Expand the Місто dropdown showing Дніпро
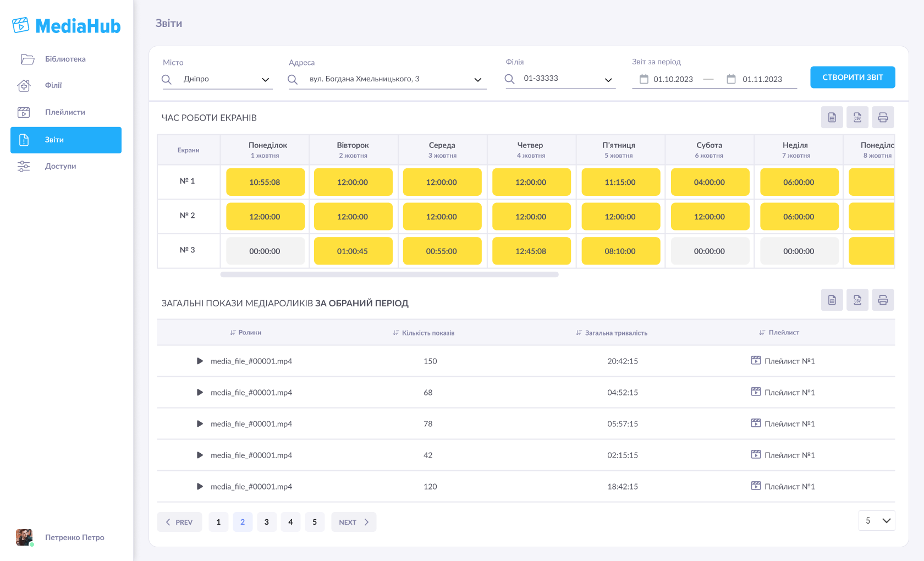924x561 pixels. [265, 80]
